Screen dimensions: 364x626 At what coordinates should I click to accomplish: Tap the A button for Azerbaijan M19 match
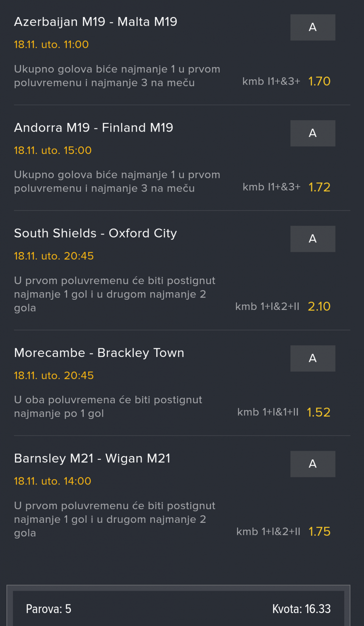pos(312,27)
